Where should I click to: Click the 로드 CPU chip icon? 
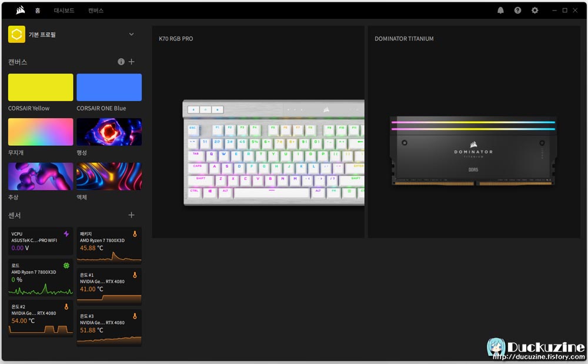click(66, 265)
